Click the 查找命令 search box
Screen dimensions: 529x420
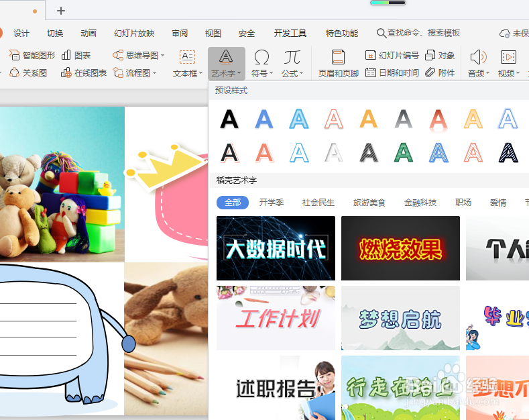tap(418, 33)
